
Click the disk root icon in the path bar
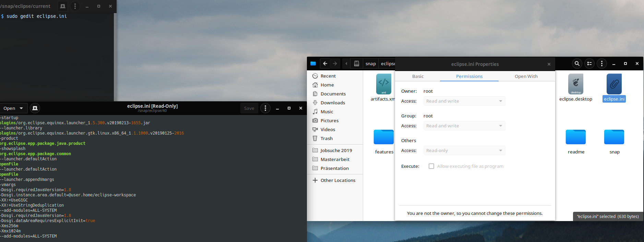point(357,64)
